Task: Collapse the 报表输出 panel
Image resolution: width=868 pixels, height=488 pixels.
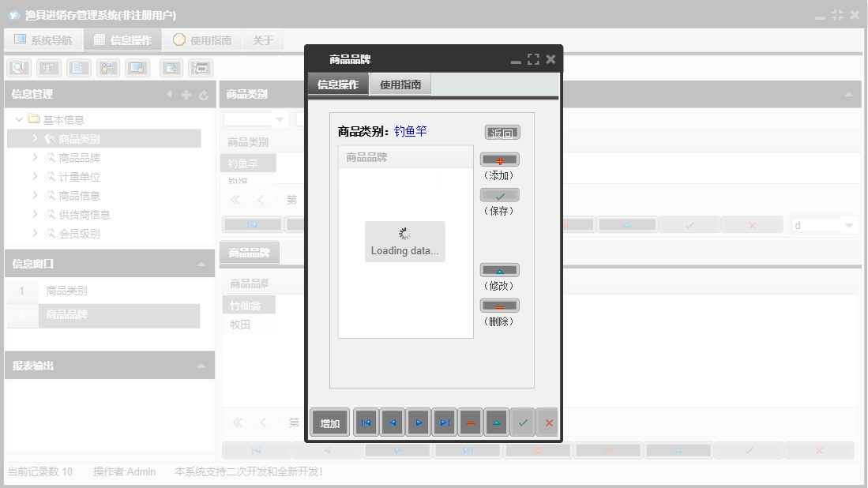Action: (x=201, y=366)
